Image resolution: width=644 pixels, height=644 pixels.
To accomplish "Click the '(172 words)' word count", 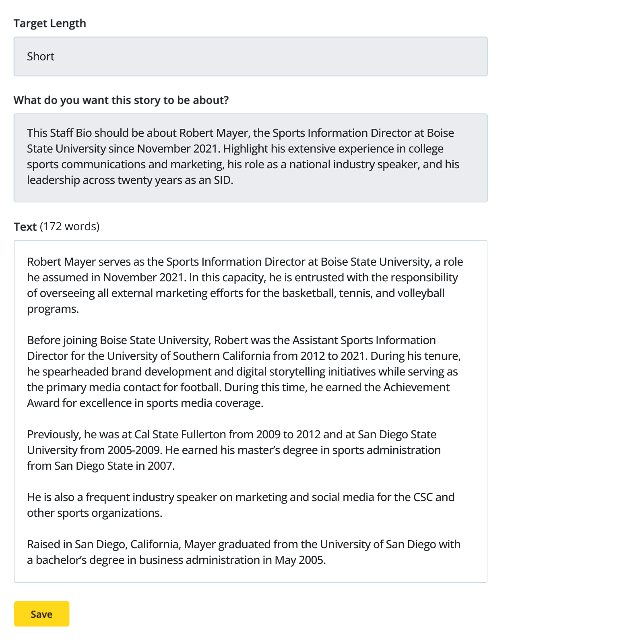I will point(70,227).
